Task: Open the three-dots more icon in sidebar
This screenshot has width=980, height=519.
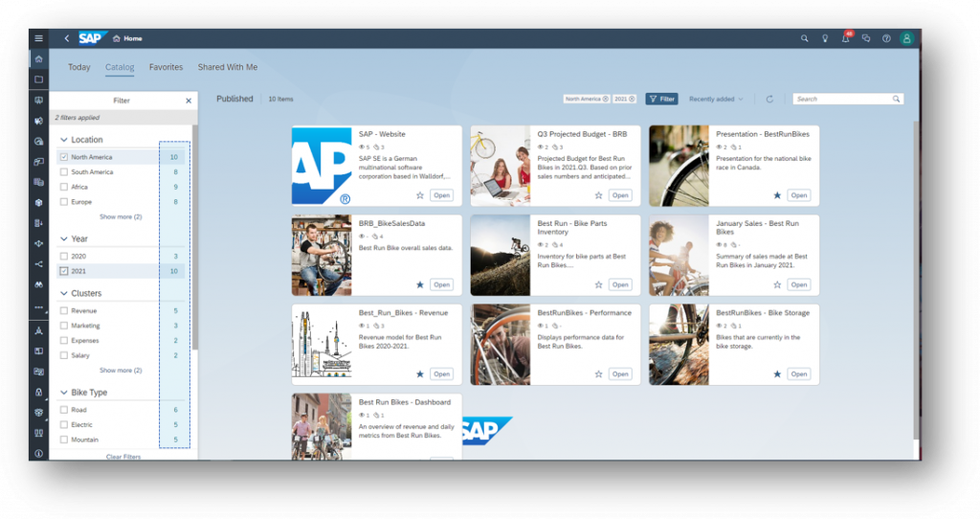Action: (38, 307)
